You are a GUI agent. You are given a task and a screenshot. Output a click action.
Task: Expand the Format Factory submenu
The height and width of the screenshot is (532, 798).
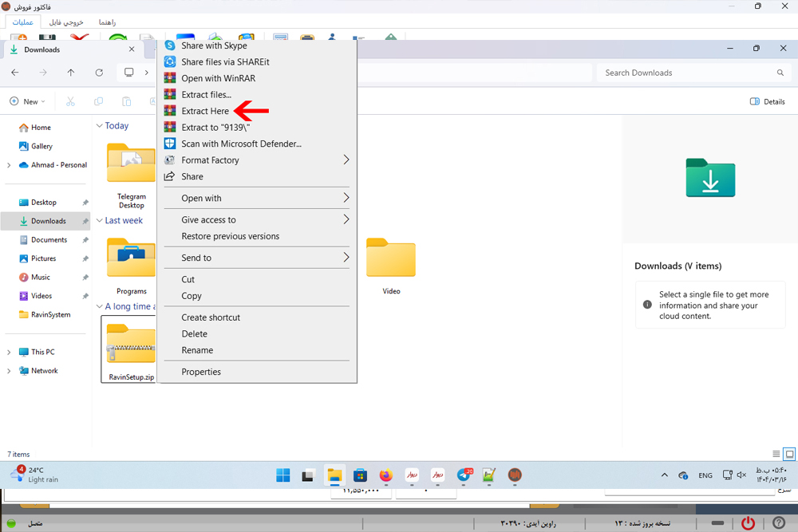(346, 160)
